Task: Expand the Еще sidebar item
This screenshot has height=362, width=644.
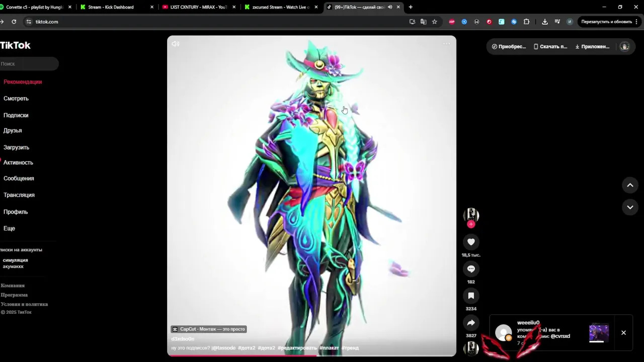Action: [x=9, y=228]
